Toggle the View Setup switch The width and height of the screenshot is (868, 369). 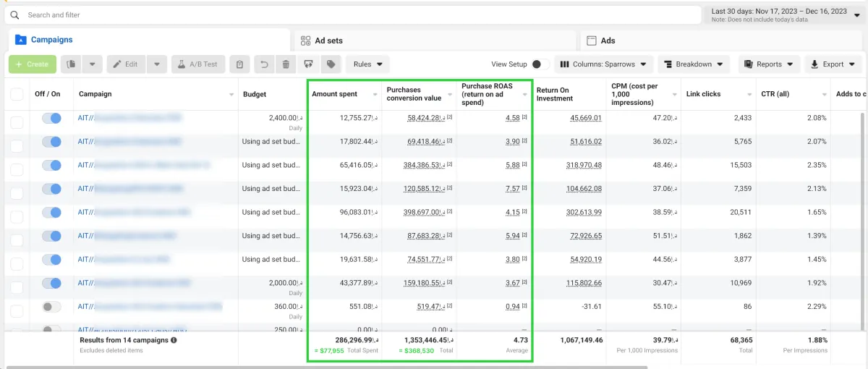540,64
